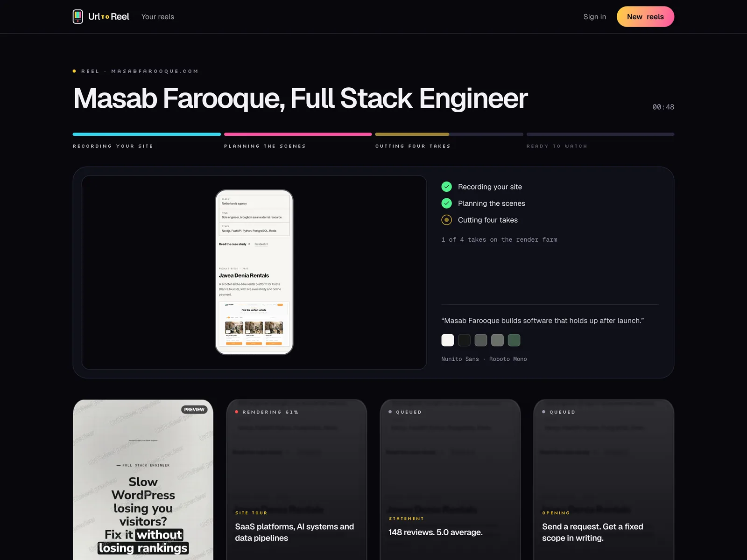Select the green color swatch
The height and width of the screenshot is (560, 747).
514,340
